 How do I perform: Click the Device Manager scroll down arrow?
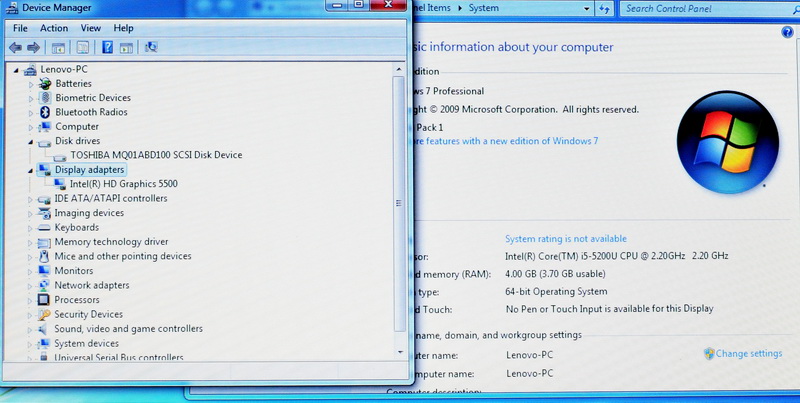coord(400,352)
